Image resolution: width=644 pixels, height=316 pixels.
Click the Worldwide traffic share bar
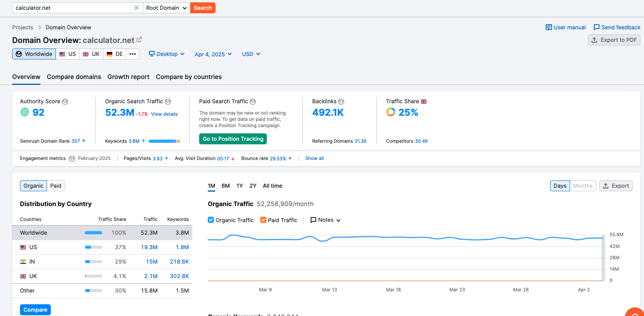tap(94, 233)
